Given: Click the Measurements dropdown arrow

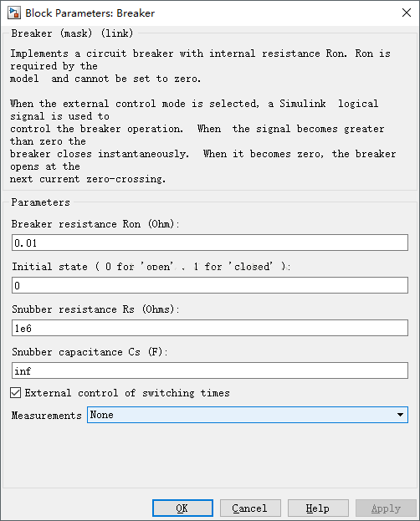Looking at the screenshot, I should (400, 415).
